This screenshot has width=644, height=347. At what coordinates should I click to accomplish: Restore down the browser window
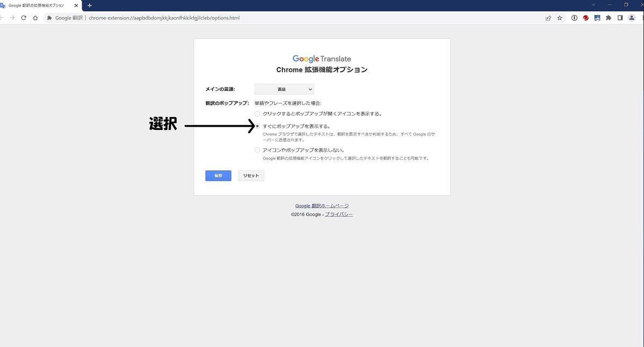626,5
